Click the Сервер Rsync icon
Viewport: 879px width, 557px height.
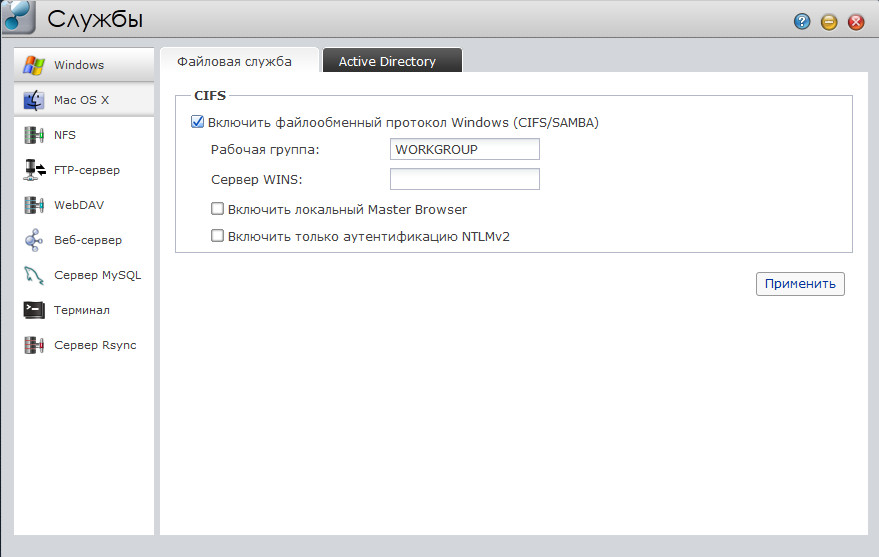coord(35,345)
